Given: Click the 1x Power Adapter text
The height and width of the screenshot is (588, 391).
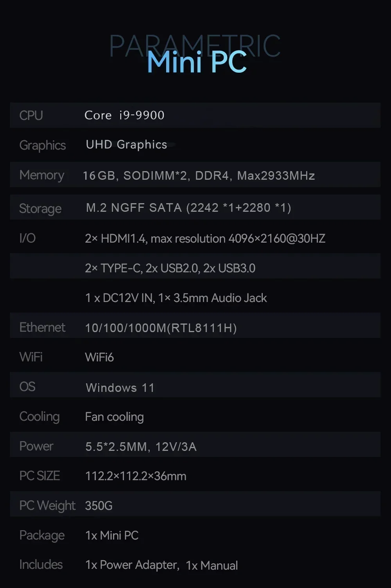Looking at the screenshot, I should 132,565.
